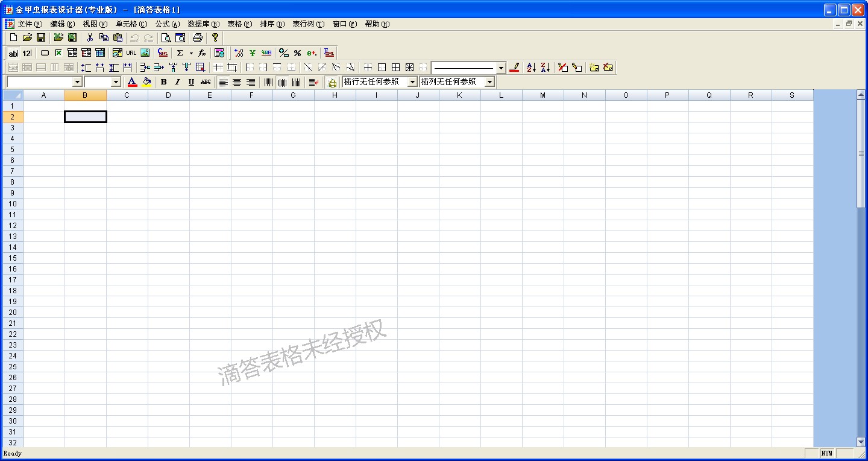The image size is (868, 461).
Task: Expand the border line style dropdown
Action: point(501,68)
